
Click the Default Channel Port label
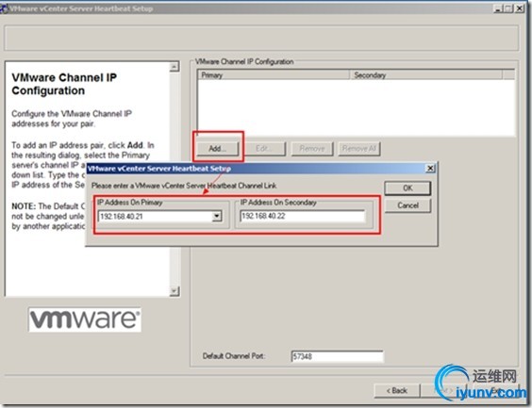pyautogui.click(x=234, y=356)
